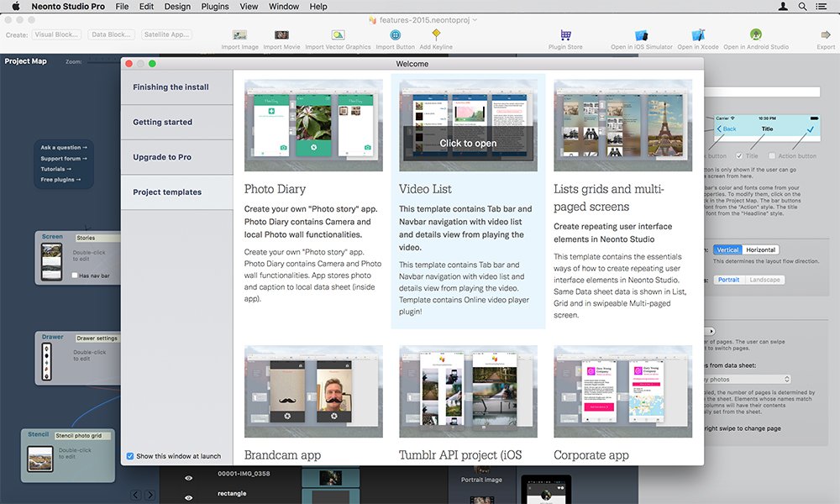Click the Visual Block create button
The image size is (840, 504).
point(57,34)
